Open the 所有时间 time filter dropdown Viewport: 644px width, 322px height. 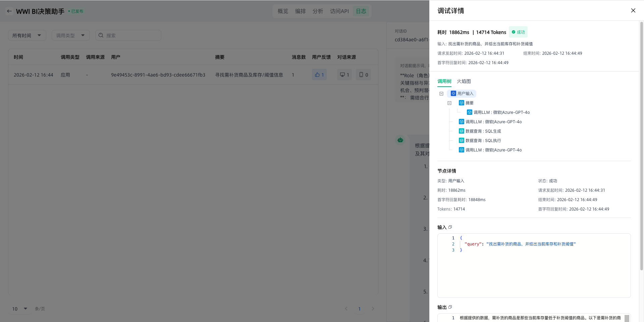coord(27,35)
